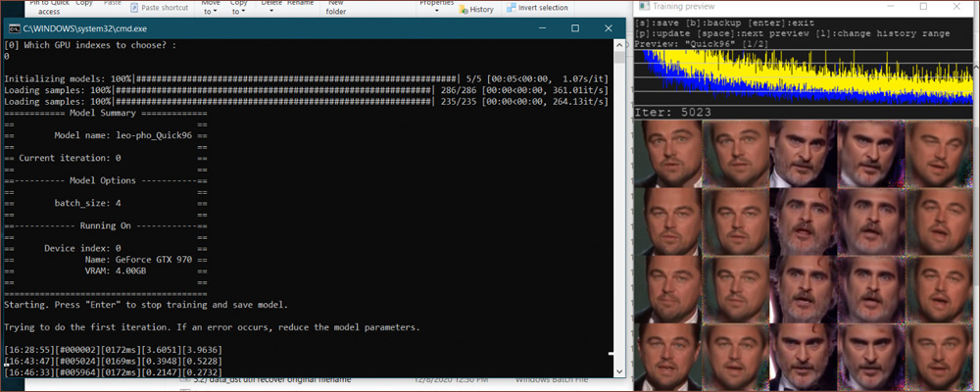Expand the Properties dropdown arrow

[436, 11]
